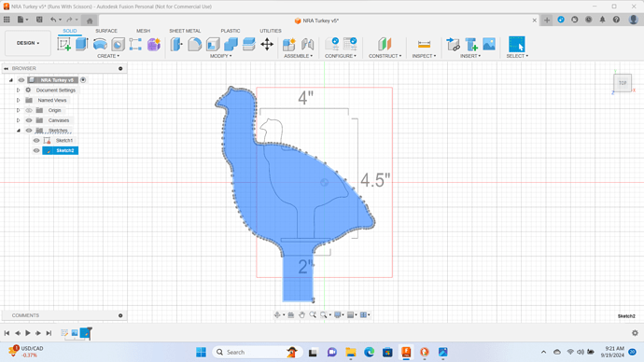Select the Hole tool
The height and width of the screenshot is (362, 644).
(118, 44)
